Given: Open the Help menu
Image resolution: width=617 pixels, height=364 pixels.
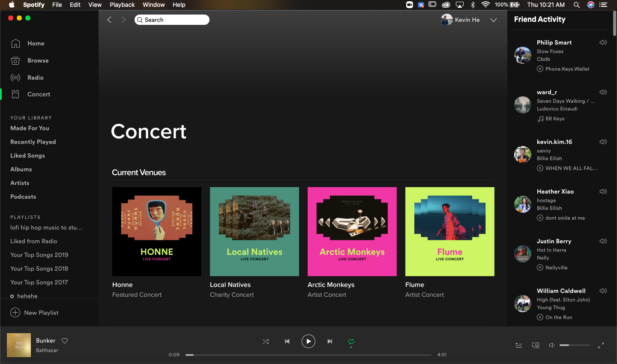Looking at the screenshot, I should click(179, 5).
